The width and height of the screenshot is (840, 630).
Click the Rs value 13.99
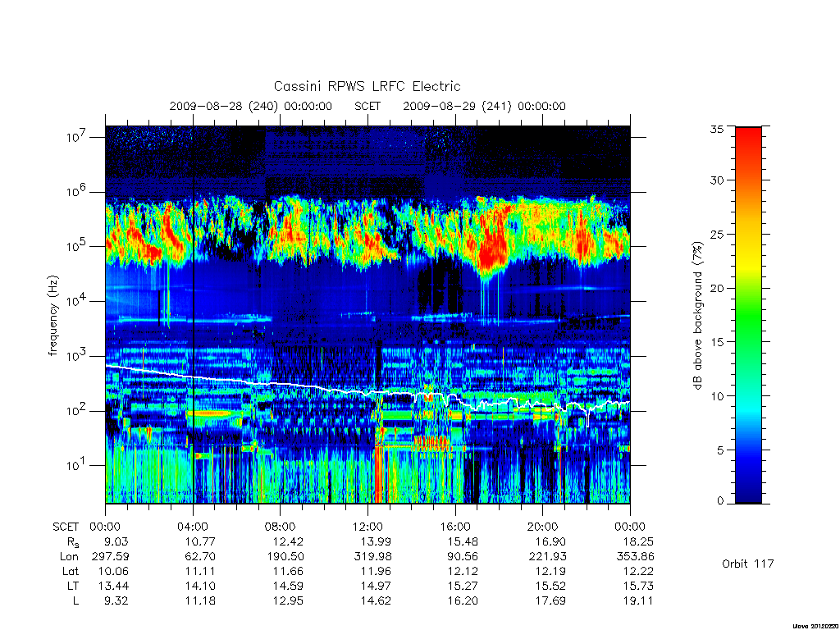(376, 541)
